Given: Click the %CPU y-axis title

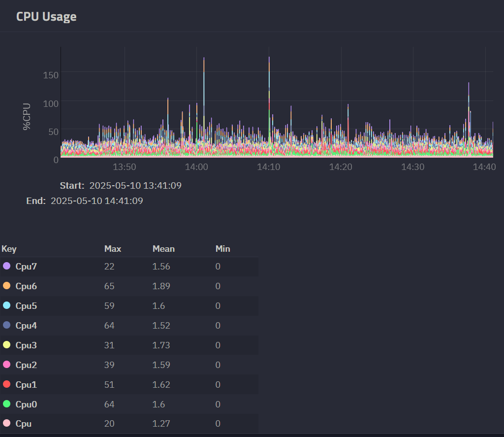Looking at the screenshot, I should pyautogui.click(x=27, y=116).
